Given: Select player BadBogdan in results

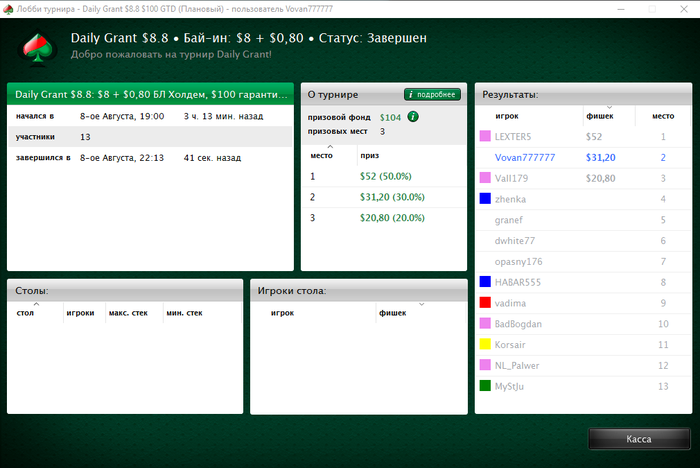Looking at the screenshot, I should pyautogui.click(x=583, y=324).
